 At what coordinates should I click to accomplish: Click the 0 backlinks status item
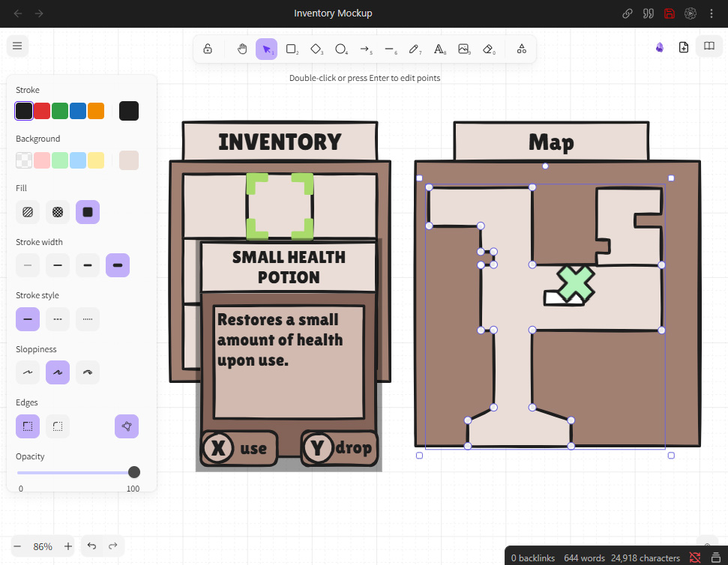533,558
